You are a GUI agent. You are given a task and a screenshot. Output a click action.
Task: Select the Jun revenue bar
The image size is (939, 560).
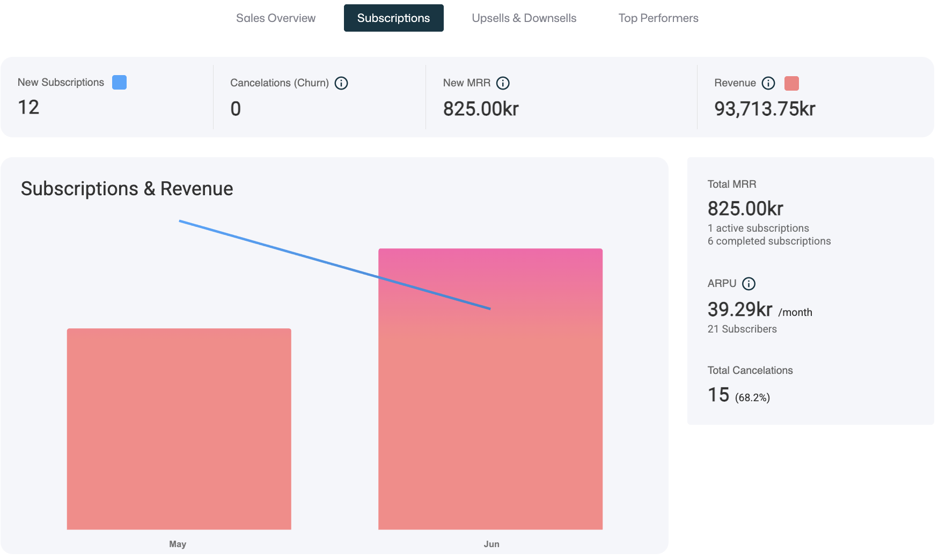[490, 389]
